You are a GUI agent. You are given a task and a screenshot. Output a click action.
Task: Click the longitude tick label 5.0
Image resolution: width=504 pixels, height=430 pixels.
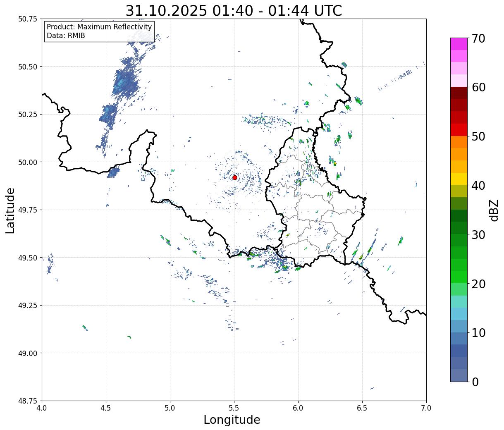point(170,408)
